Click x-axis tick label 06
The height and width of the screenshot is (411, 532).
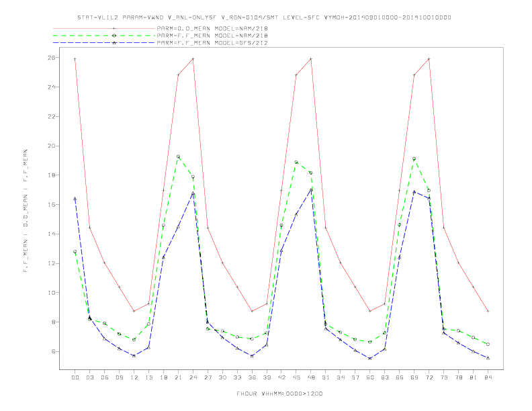pos(105,377)
